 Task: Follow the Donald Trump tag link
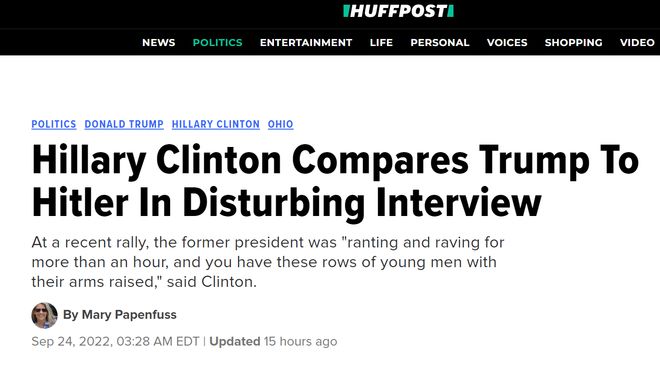(124, 124)
